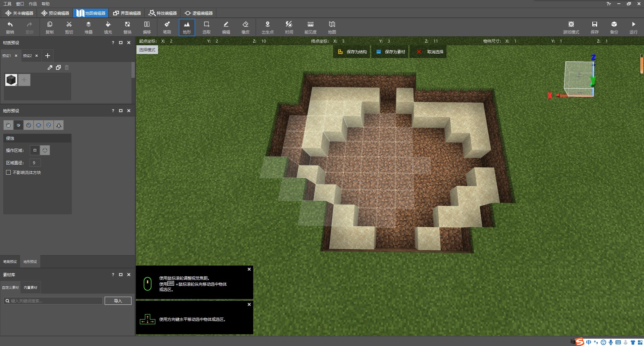This screenshot has height=346, width=644.
Task: Open the Visibility (能见度) setting
Action: (x=311, y=27)
